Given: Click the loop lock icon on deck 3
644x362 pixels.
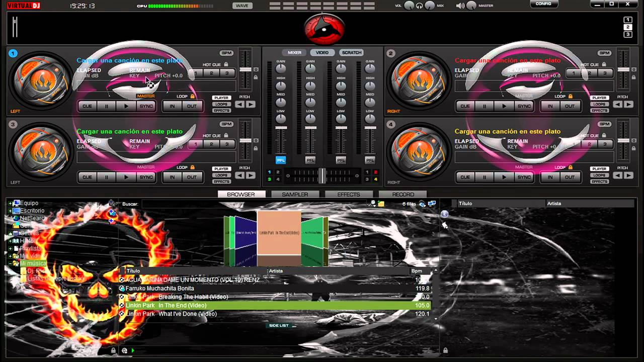Looking at the screenshot, I should click(192, 167).
